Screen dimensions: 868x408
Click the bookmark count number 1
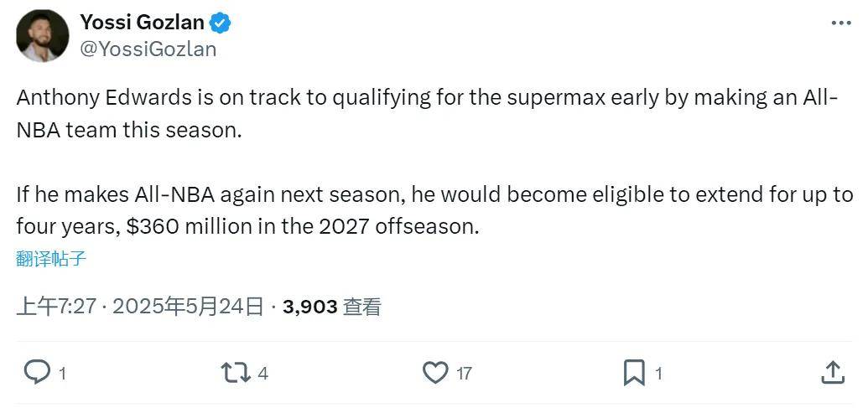click(x=658, y=374)
